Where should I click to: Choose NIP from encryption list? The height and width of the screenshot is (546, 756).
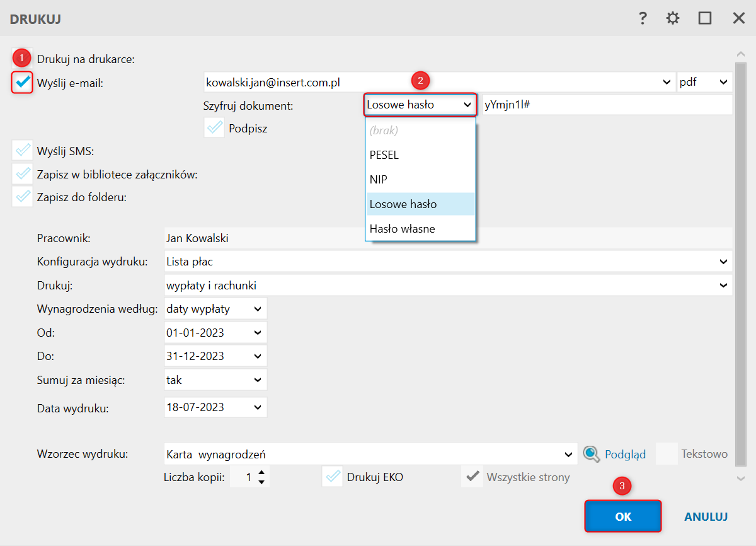[x=420, y=180]
